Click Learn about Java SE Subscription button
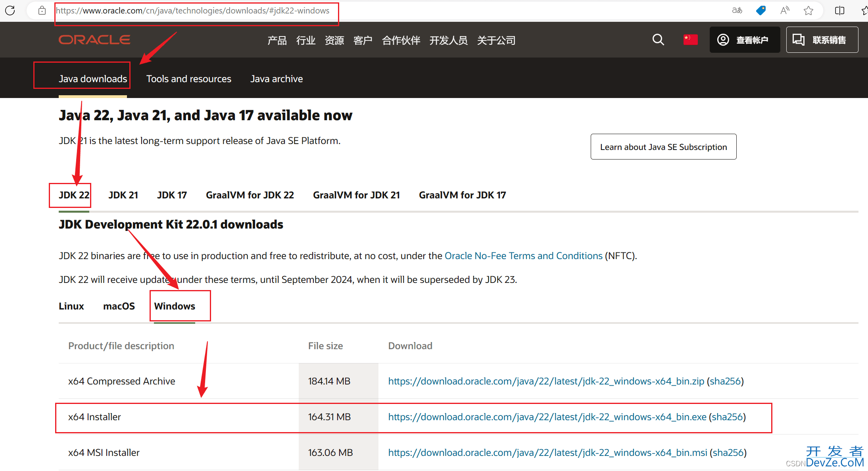 [x=663, y=147]
